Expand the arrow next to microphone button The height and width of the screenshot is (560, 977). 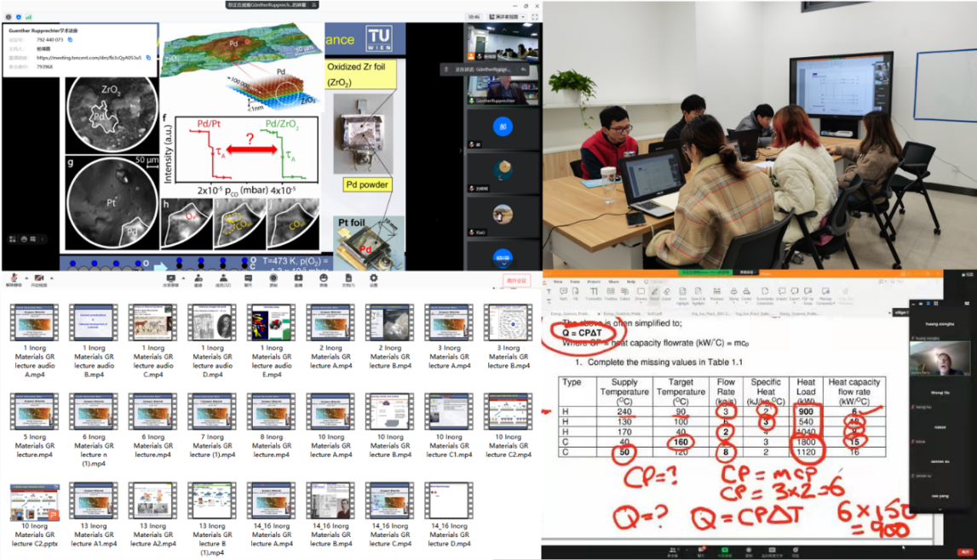(x=25, y=277)
